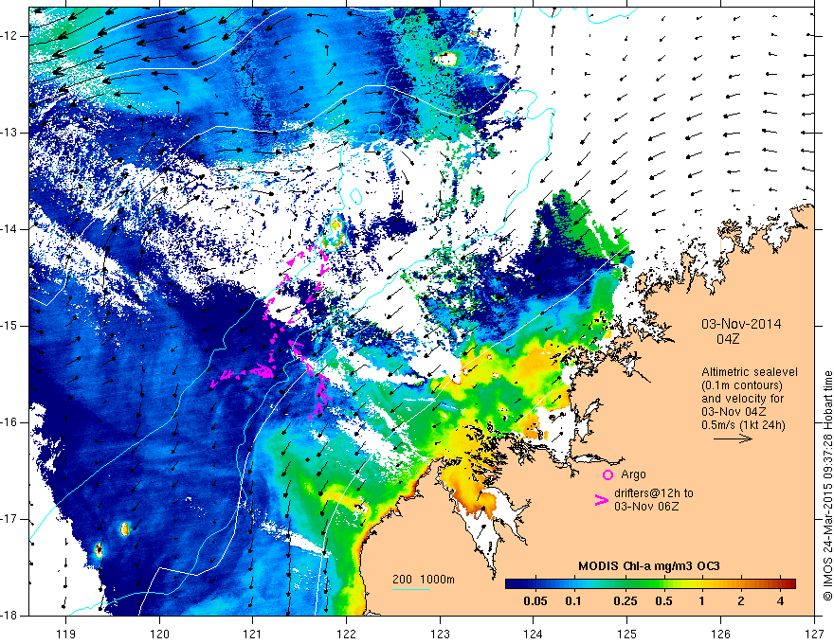The width and height of the screenshot is (834, 644).
Task: Click the longitude axis label 127
Action: coord(814,634)
